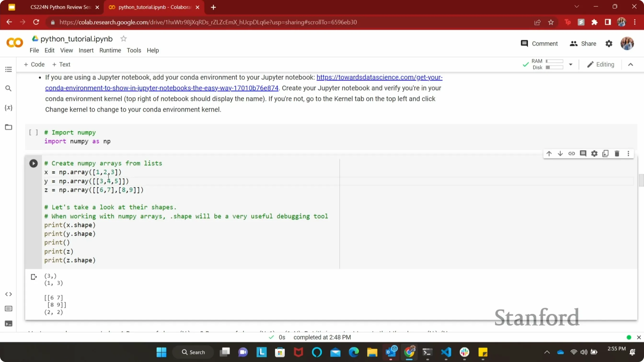Image resolution: width=644 pixels, height=362 pixels.
Task: Open the Runtime menu
Action: [x=110, y=51]
